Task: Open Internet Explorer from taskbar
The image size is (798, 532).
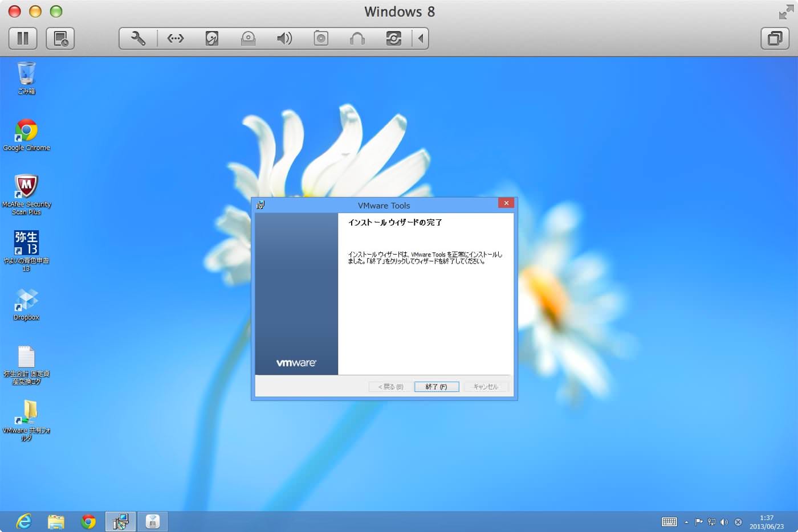Action: (24, 521)
